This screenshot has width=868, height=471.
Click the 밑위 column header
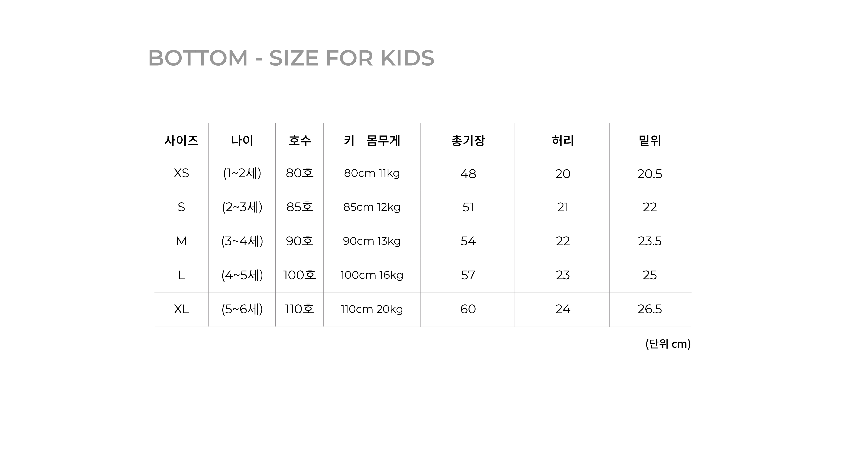[x=650, y=140]
